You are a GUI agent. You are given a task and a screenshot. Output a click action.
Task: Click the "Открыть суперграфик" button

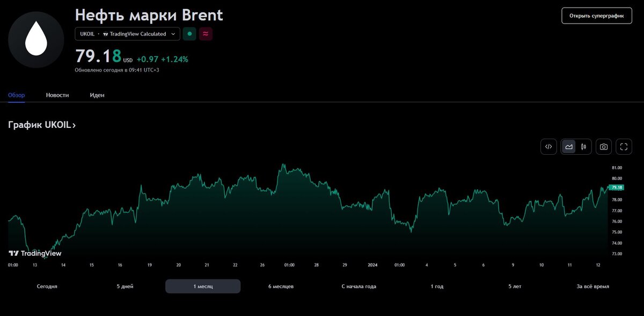click(x=596, y=16)
